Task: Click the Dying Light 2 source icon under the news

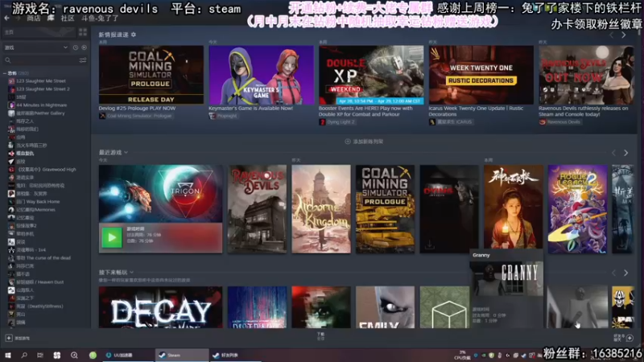Action: click(323, 122)
